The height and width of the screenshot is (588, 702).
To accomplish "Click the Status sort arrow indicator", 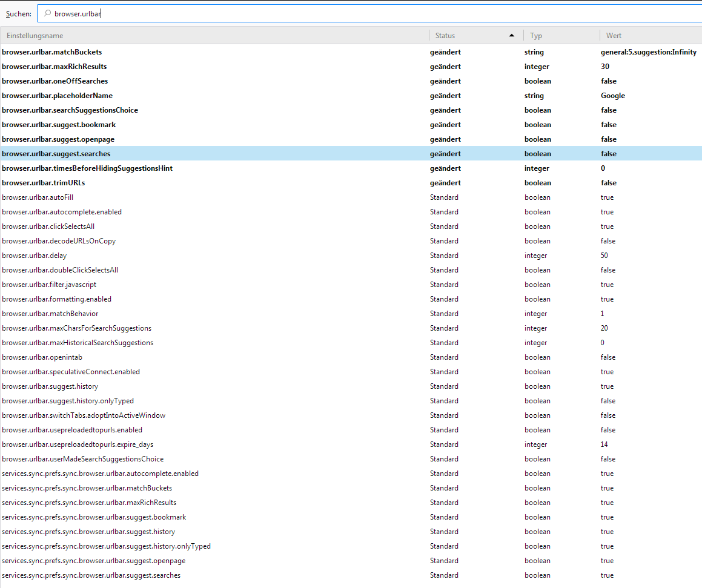I will click(x=512, y=35).
